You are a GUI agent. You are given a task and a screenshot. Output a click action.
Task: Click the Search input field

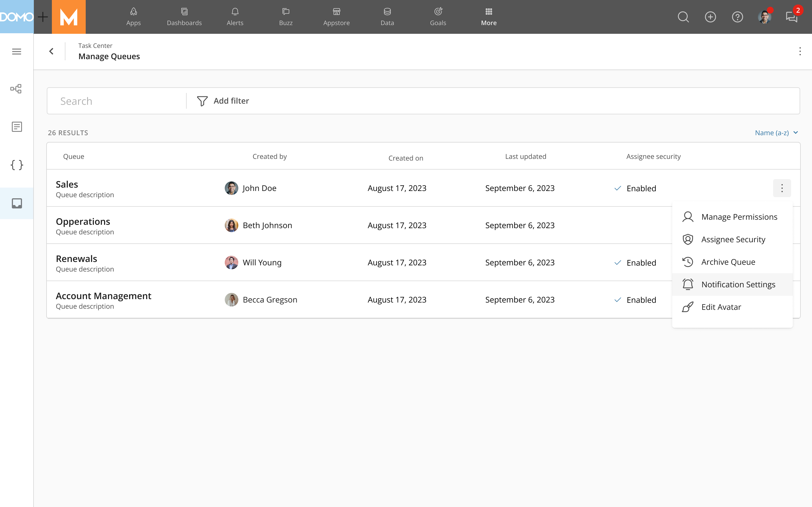point(116,101)
